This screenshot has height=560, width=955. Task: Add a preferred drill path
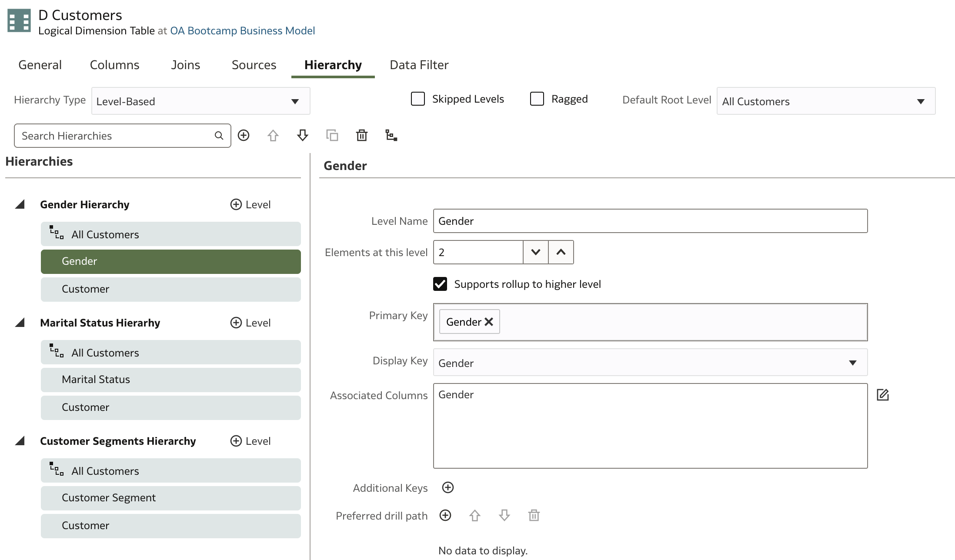445,515
